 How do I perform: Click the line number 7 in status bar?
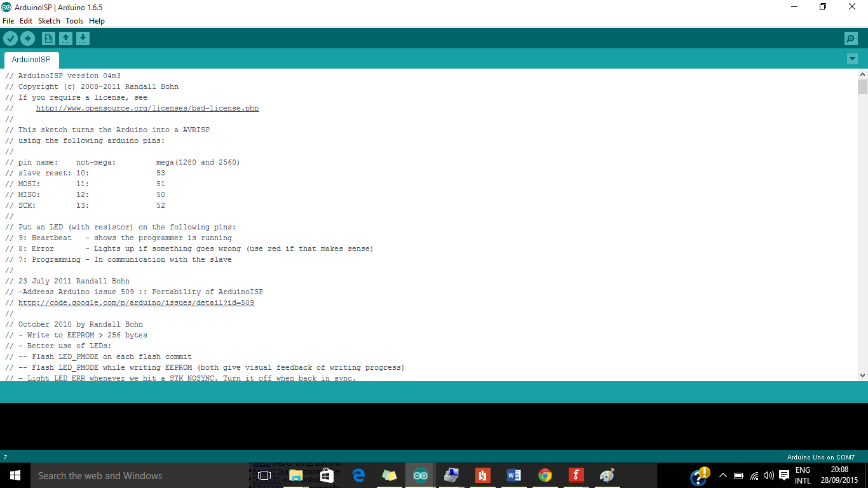pos(5,457)
